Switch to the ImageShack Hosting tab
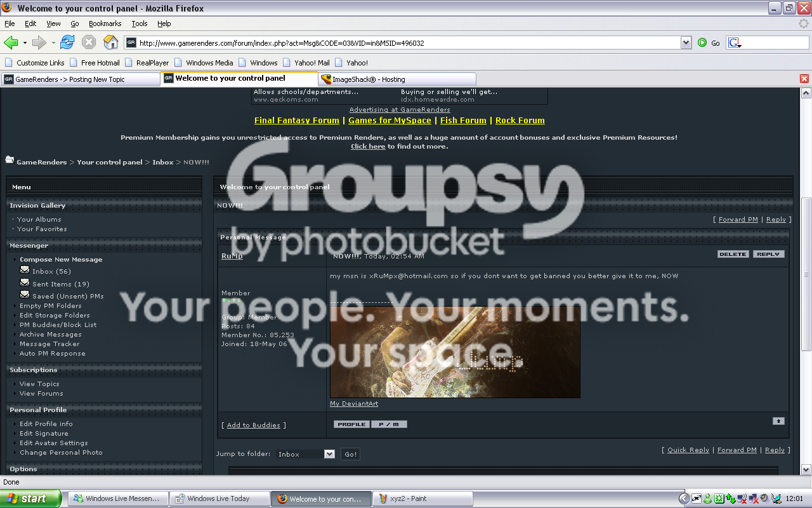The image size is (812, 508). coord(397,79)
